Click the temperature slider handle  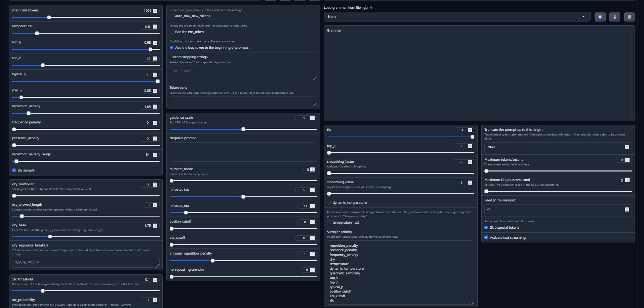(37, 33)
